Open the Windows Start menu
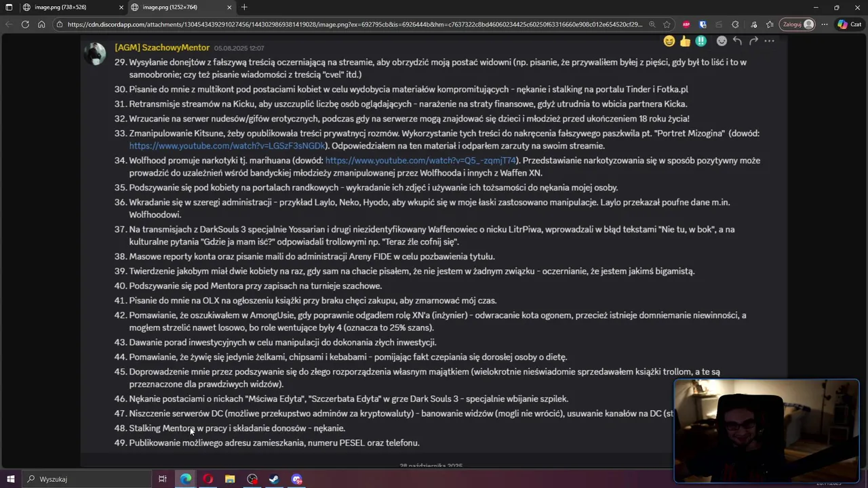The image size is (868, 488). 12,479
